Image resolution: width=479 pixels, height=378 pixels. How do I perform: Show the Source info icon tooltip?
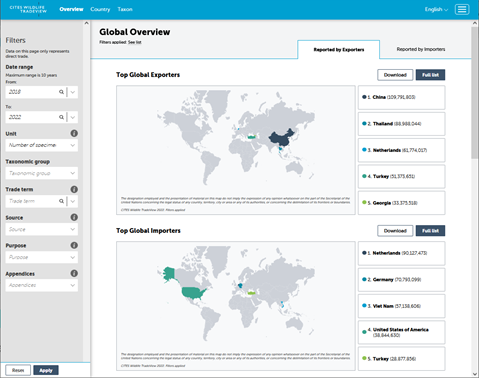pyautogui.click(x=74, y=217)
